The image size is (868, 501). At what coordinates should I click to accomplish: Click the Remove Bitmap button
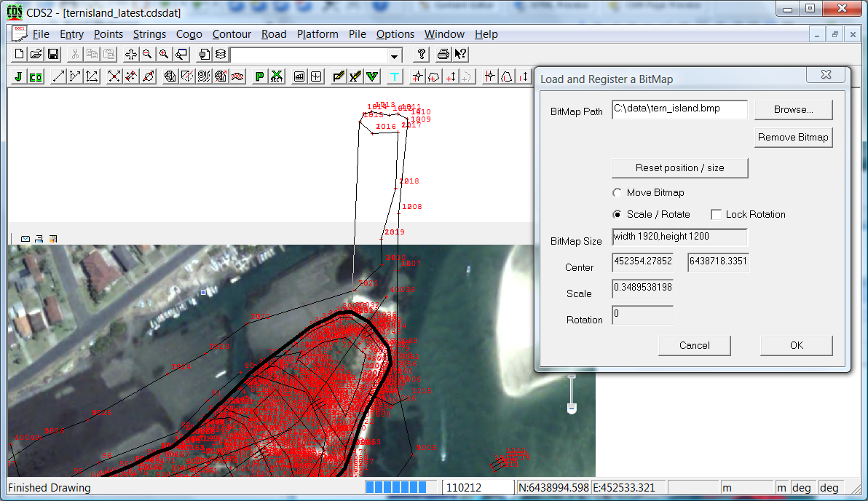[x=793, y=138]
